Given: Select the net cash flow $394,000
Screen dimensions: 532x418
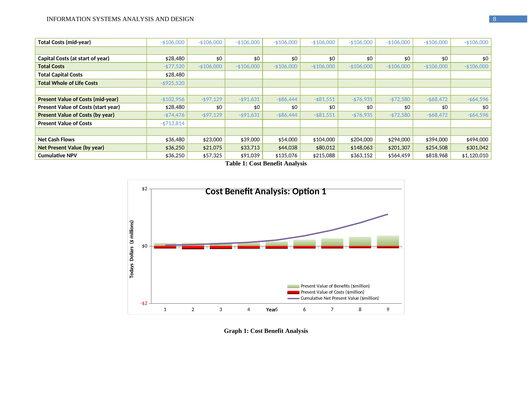Looking at the screenshot, I should [x=437, y=140].
